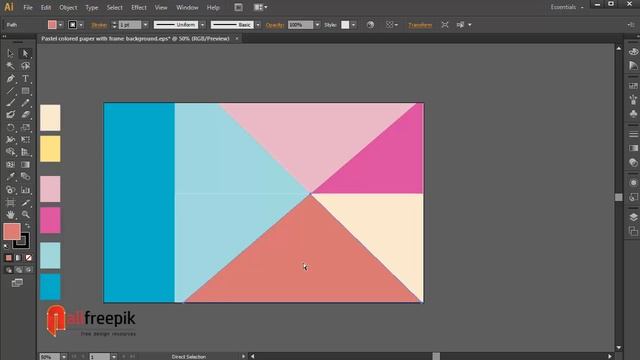Open the fill color dropdown in control bar

pyautogui.click(x=60, y=25)
